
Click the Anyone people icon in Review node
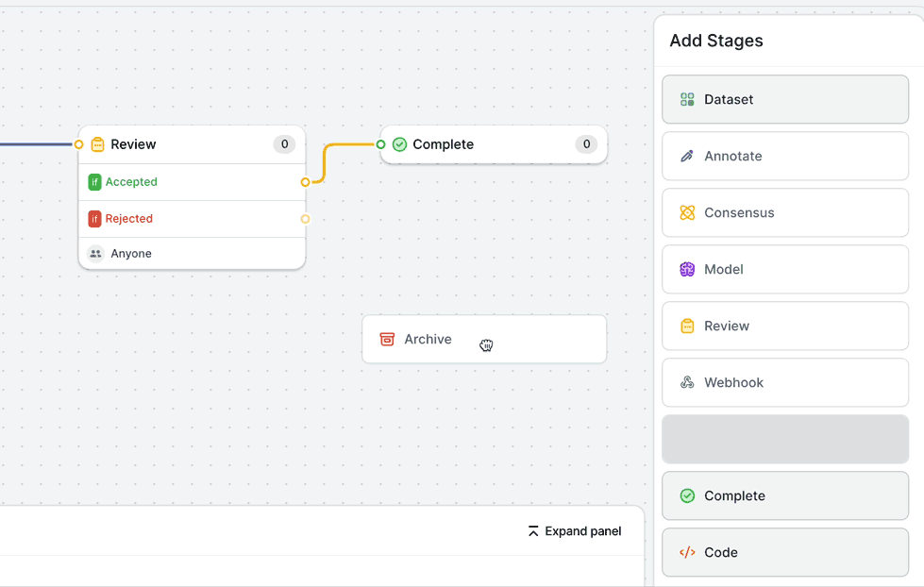point(95,253)
